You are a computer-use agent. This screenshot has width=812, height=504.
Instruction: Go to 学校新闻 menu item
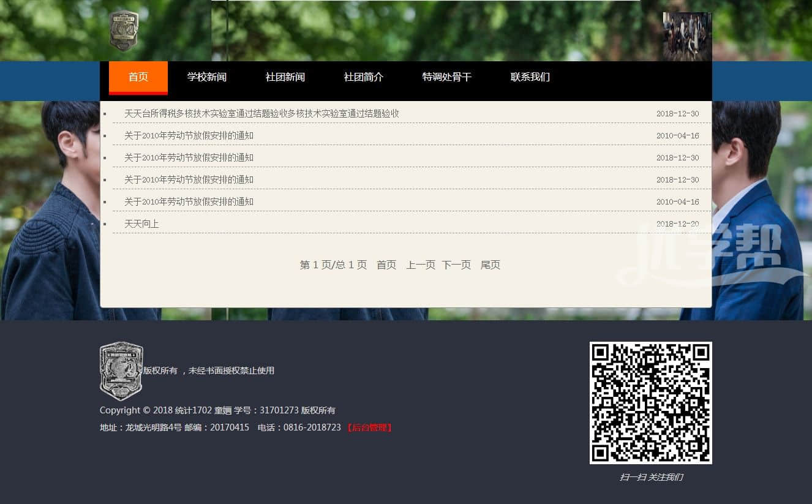coord(207,77)
